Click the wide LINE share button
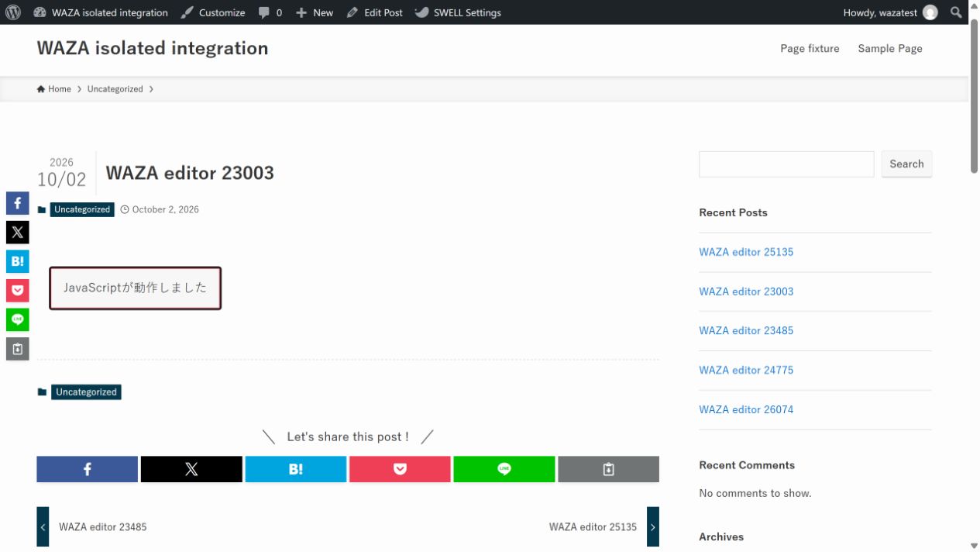This screenshot has height=552, width=980. click(504, 469)
